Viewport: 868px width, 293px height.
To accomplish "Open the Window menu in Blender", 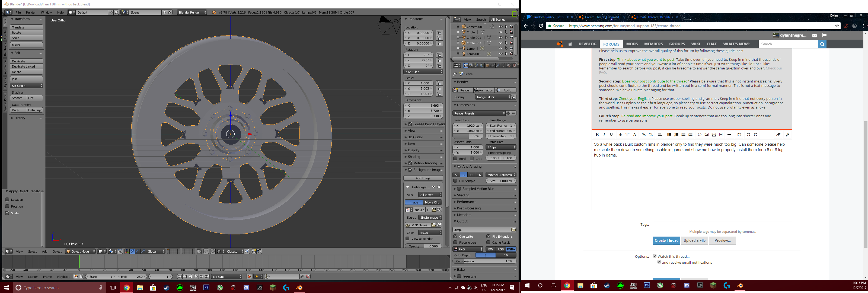I will click(x=46, y=12).
